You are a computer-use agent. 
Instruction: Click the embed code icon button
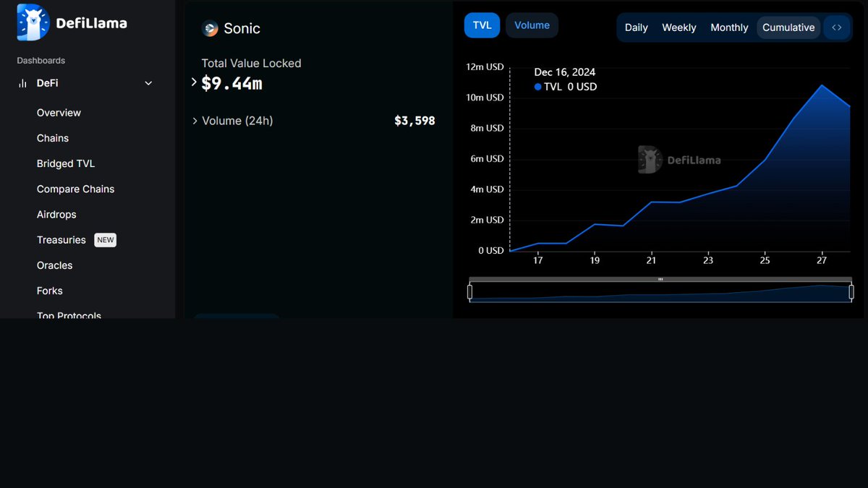pos(837,27)
